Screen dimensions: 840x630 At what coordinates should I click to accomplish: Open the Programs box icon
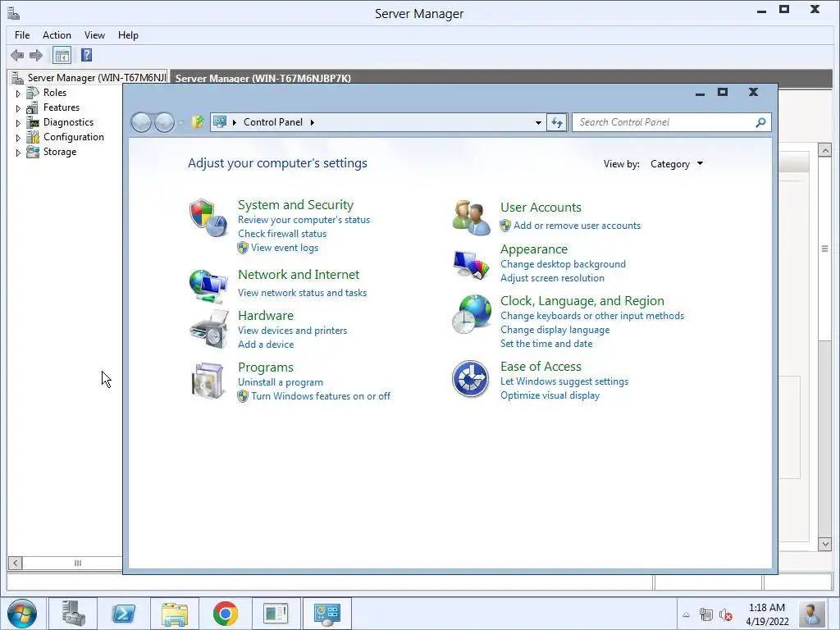click(208, 381)
